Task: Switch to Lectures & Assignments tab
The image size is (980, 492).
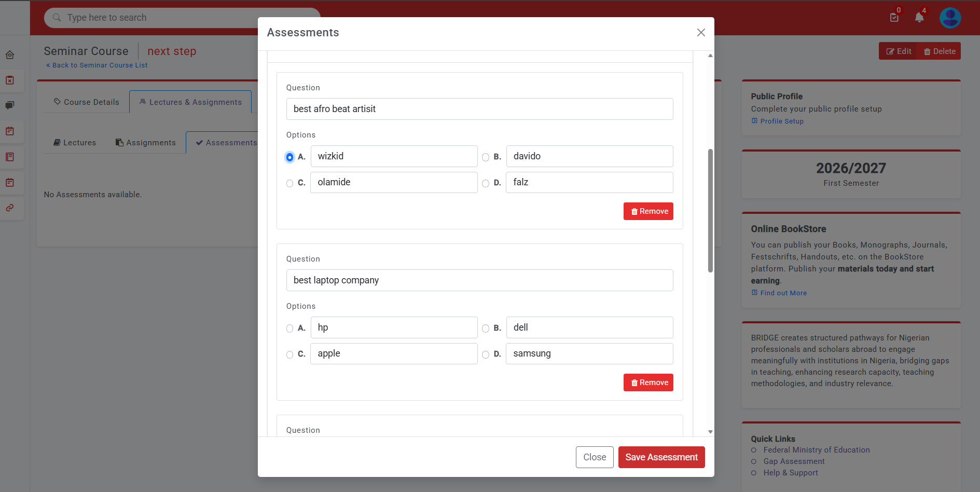Action: click(x=190, y=102)
